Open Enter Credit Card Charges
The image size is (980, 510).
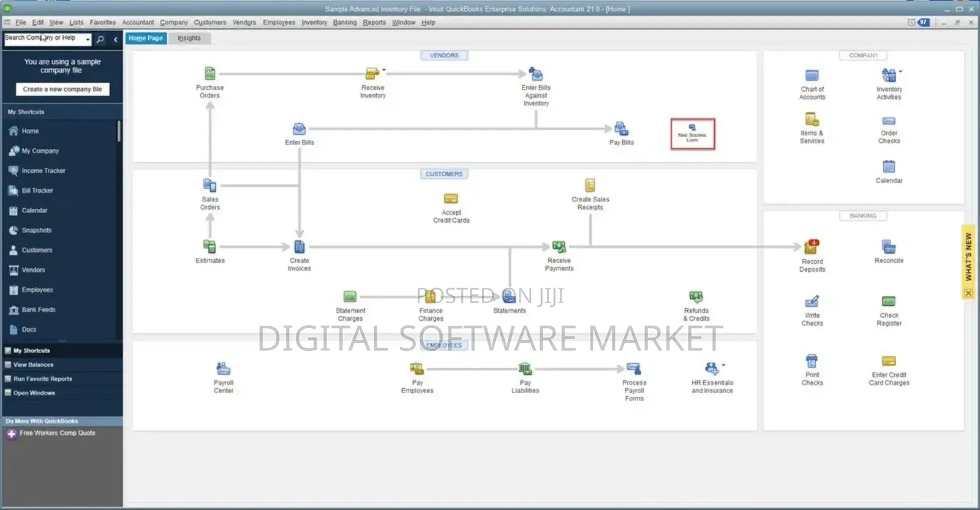(x=889, y=361)
